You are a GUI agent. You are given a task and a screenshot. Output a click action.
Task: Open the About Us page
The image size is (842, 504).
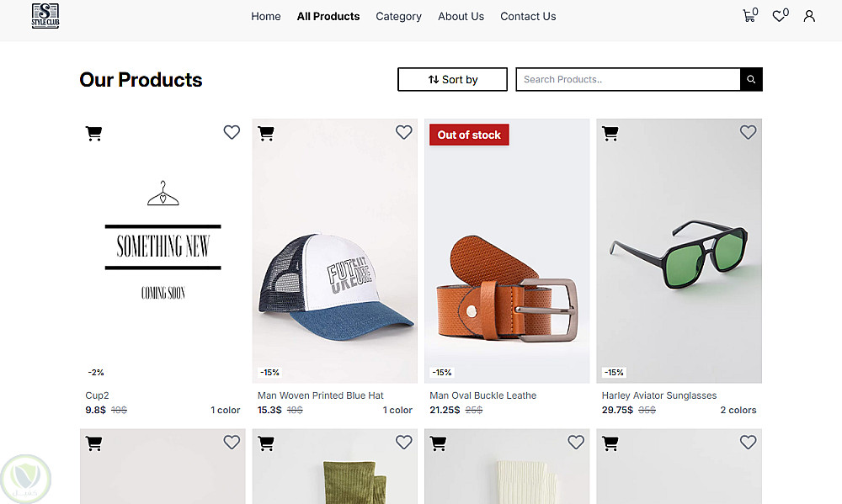click(461, 16)
